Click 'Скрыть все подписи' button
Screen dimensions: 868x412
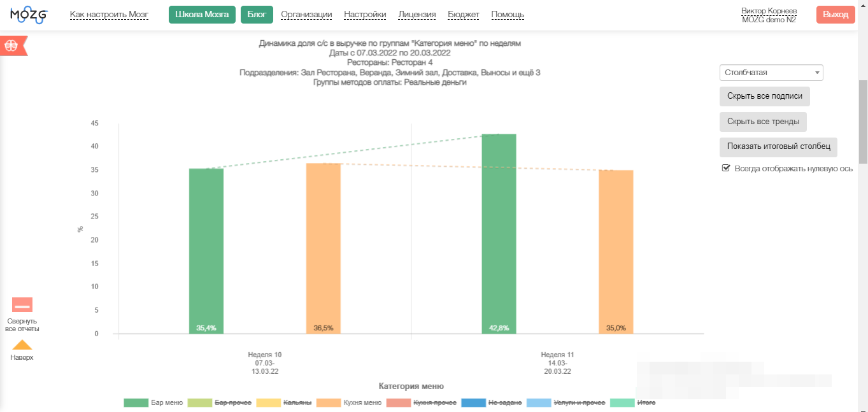pyautogui.click(x=764, y=97)
